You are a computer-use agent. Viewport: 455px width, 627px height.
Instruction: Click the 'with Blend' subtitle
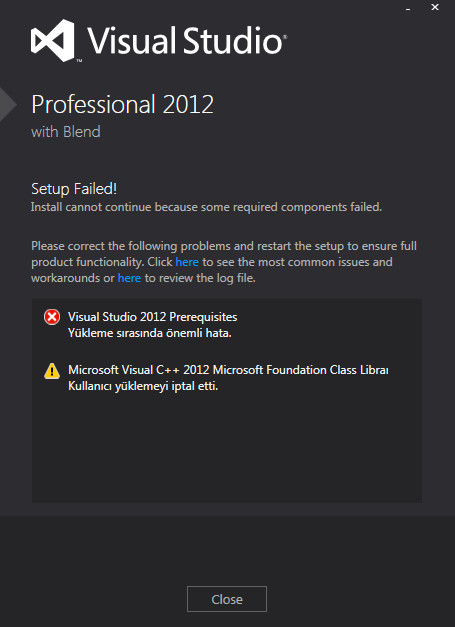(x=66, y=132)
